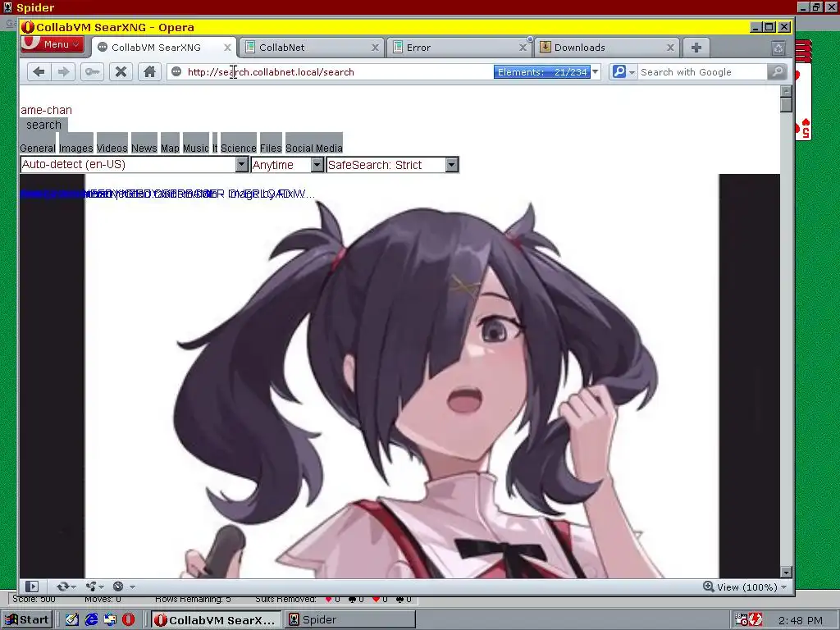Click the page vertical scrollbar thumb
This screenshot has width=840, height=630.
[786, 104]
